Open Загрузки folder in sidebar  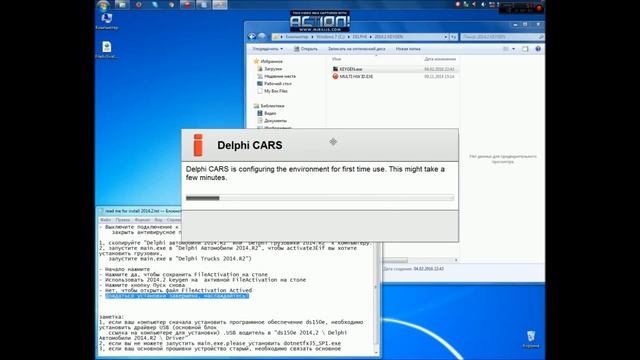tap(269, 69)
